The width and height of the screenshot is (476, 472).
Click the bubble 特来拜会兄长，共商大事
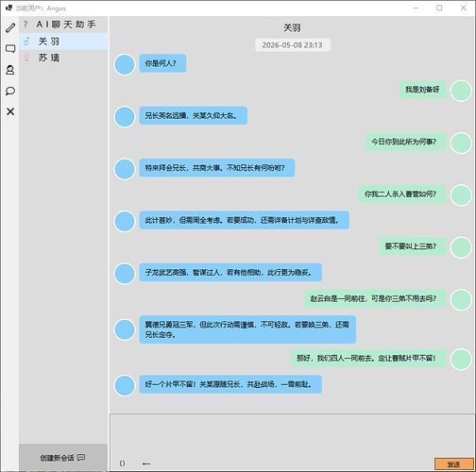[x=217, y=168]
